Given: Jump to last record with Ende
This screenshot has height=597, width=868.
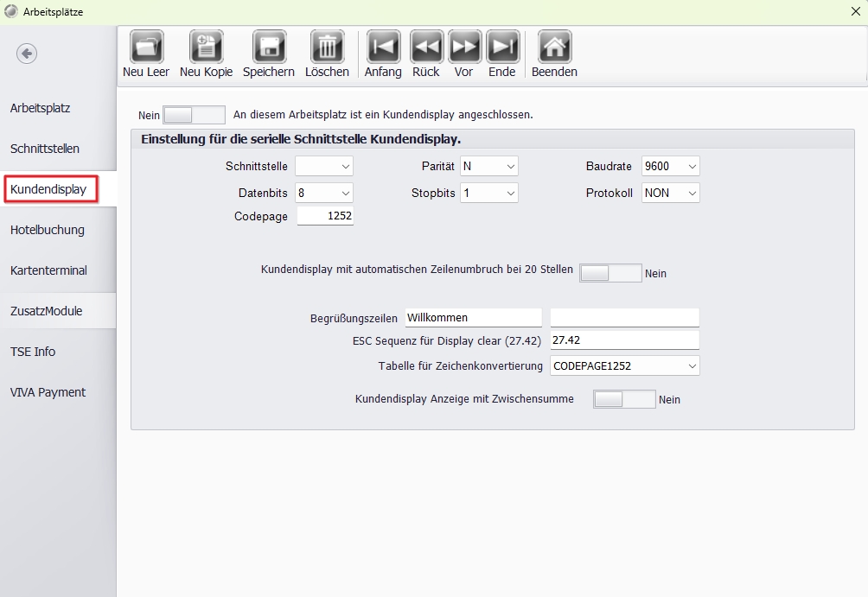Looking at the screenshot, I should point(502,47).
